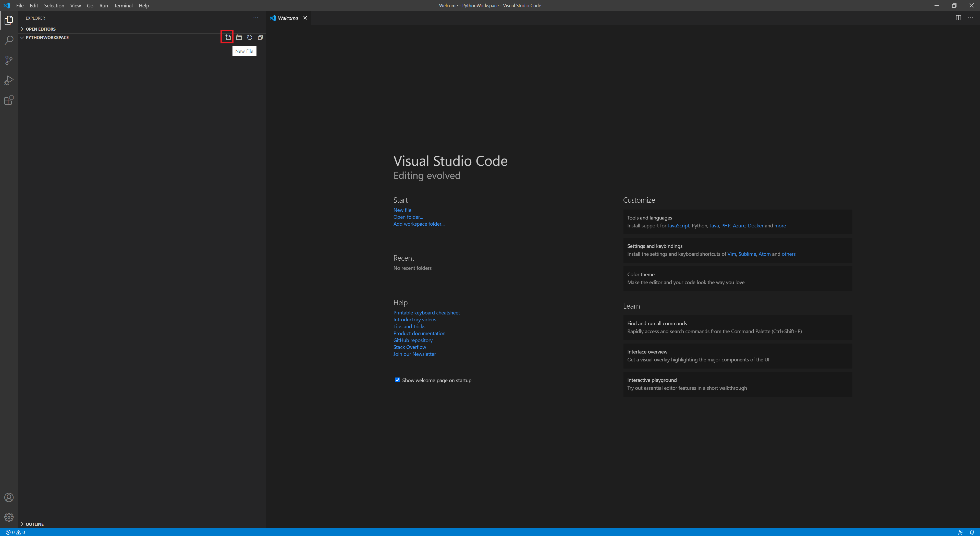
Task: Refresh the Explorer file tree
Action: (x=250, y=37)
